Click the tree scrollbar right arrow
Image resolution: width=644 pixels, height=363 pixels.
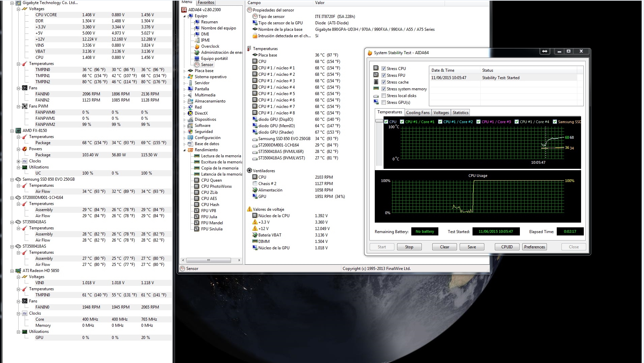click(x=239, y=260)
